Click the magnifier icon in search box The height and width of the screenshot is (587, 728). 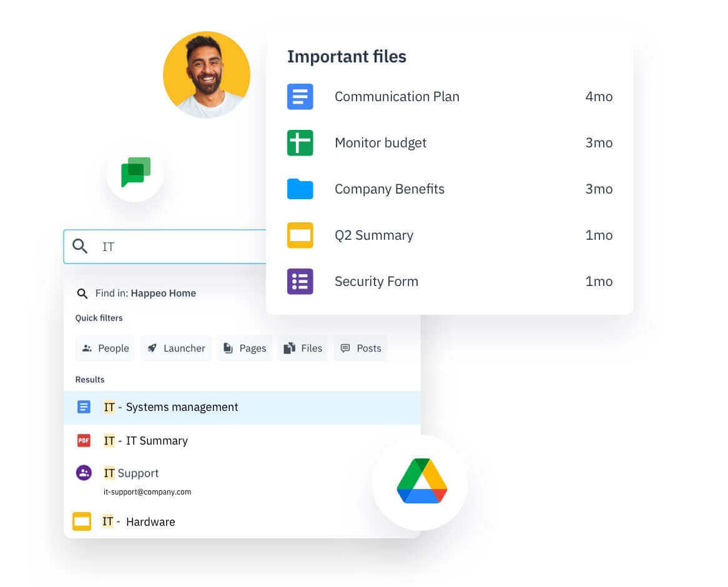(x=81, y=247)
